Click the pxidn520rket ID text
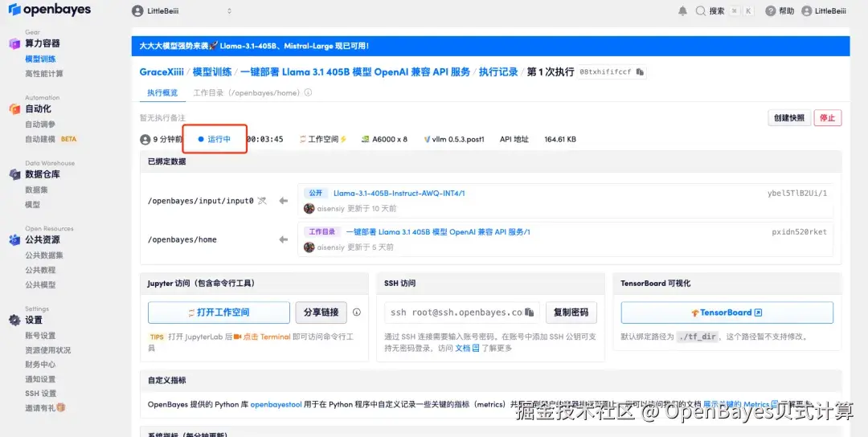 coord(800,232)
